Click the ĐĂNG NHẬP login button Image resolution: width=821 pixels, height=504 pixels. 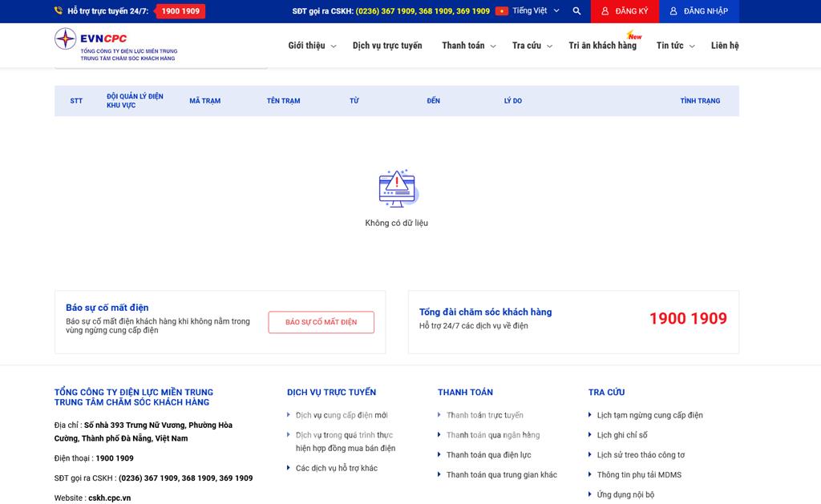pos(698,11)
